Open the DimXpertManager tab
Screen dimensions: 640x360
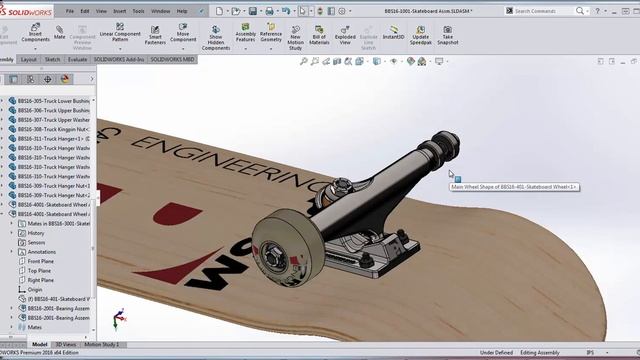pos(48,79)
